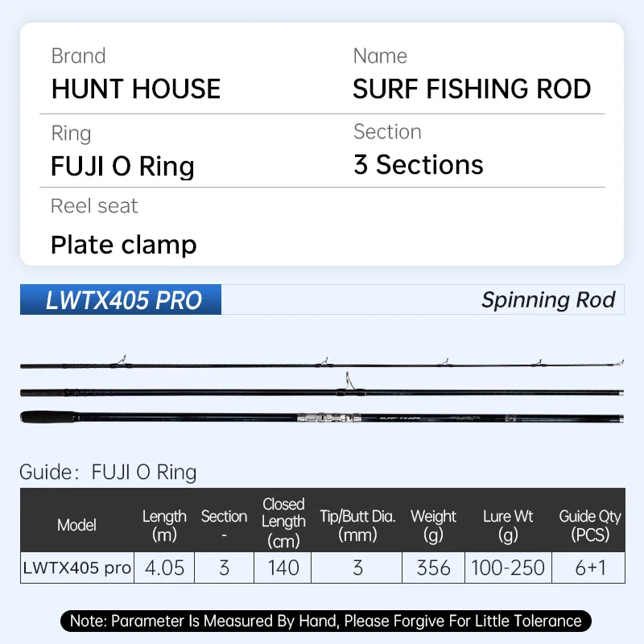Click the 356 weight value cell

pyautogui.click(x=433, y=568)
